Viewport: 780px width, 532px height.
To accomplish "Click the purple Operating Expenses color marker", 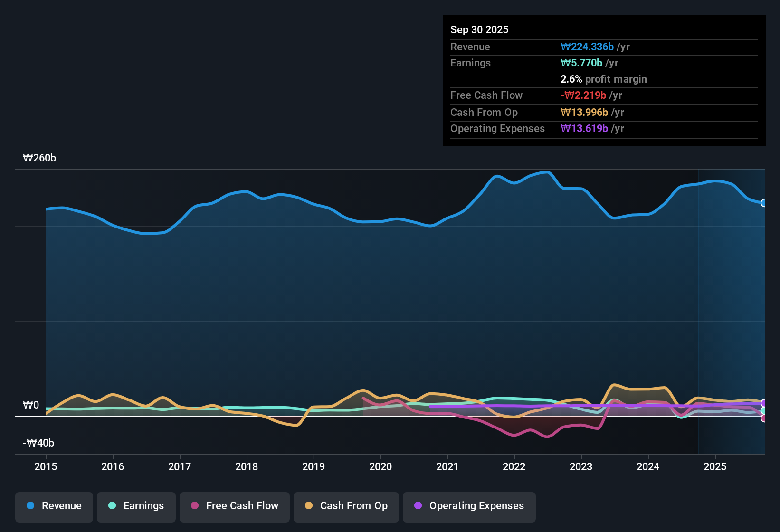I will 418,506.
